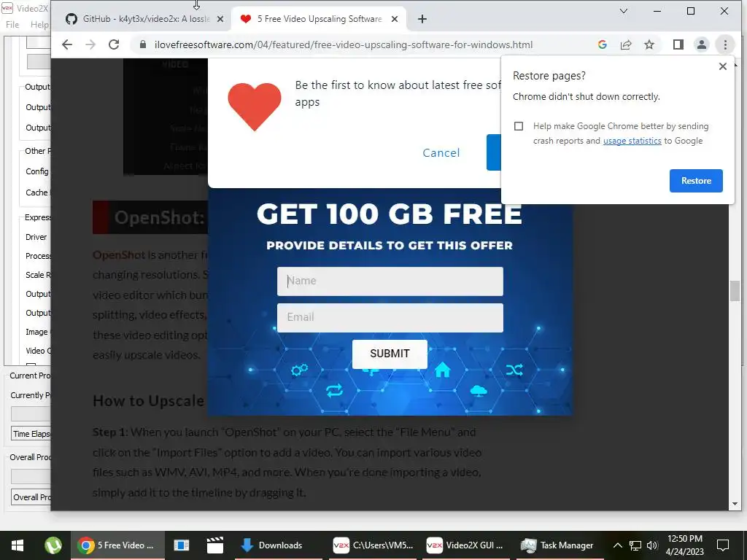Open the volume tray icon
The height and width of the screenshot is (560, 747).
652,545
